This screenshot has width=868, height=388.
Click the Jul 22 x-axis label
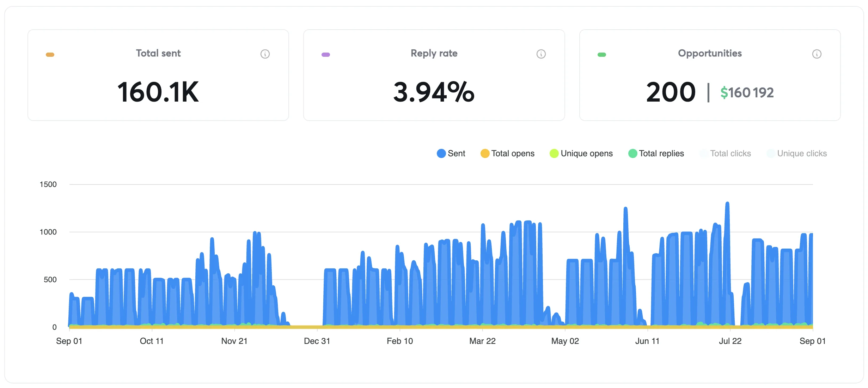[x=730, y=341]
